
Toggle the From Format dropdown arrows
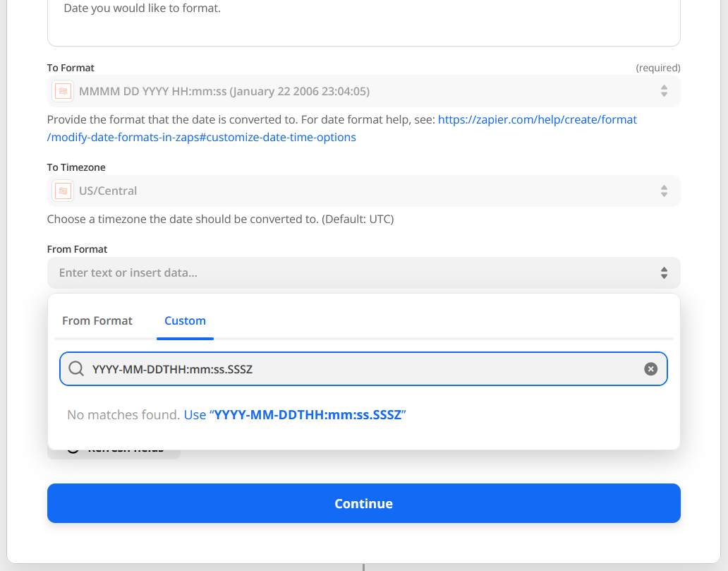pos(663,272)
